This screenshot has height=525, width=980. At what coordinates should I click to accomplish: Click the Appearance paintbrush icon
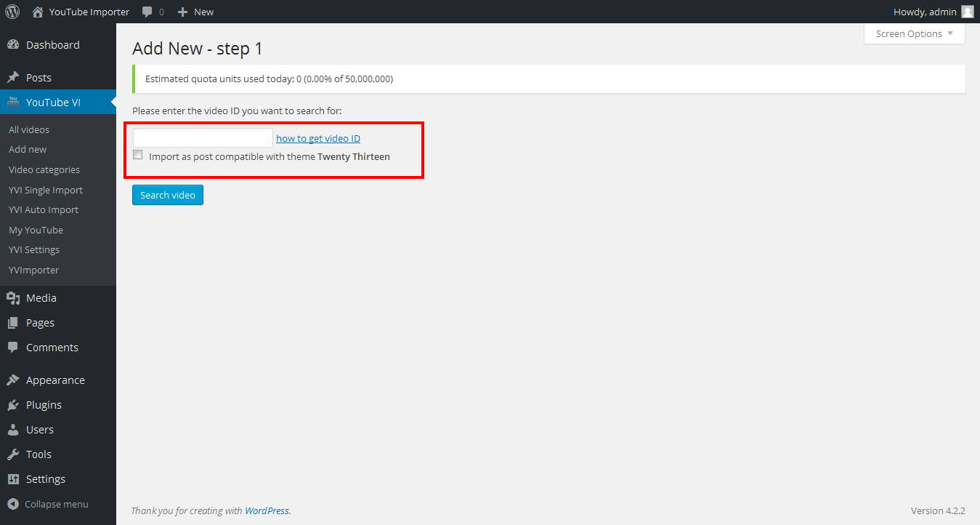tap(13, 380)
